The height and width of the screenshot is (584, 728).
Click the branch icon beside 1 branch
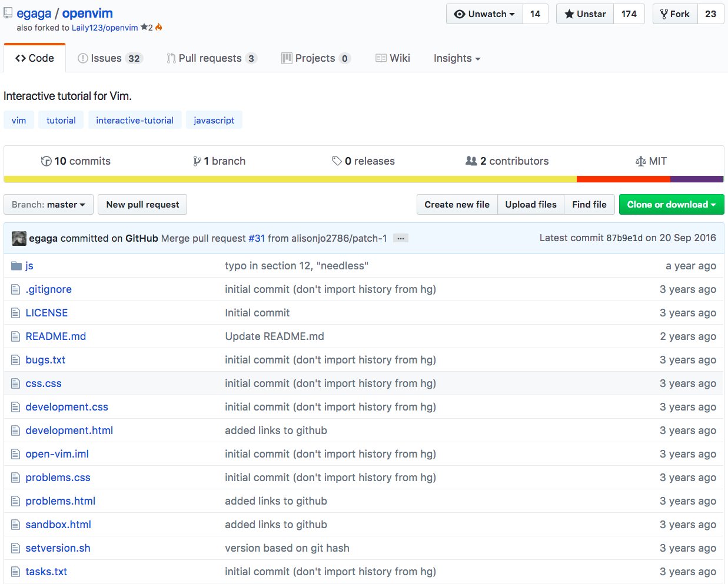click(x=197, y=161)
